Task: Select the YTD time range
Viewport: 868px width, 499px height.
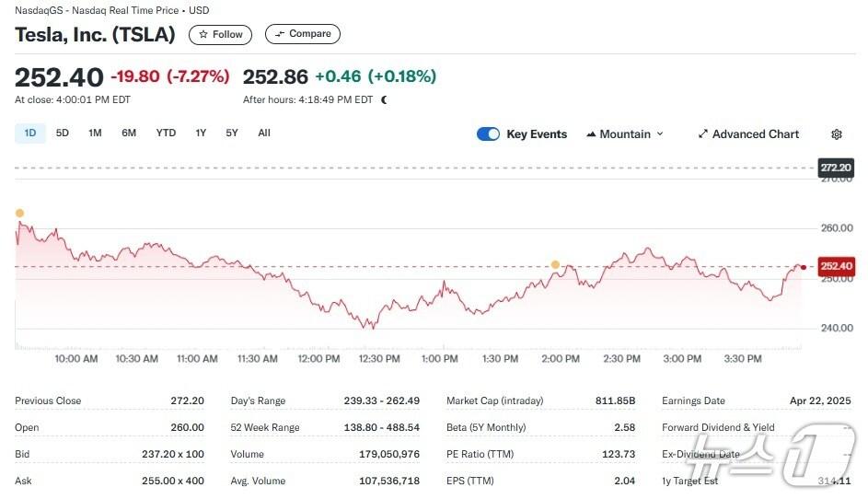Action: pyautogui.click(x=166, y=133)
